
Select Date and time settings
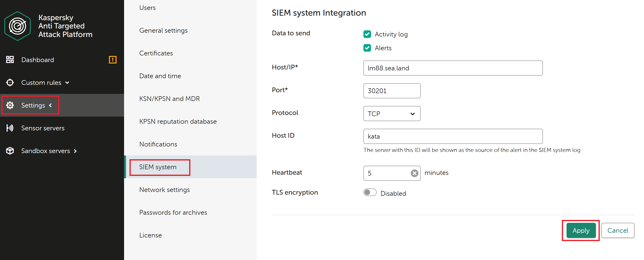click(160, 76)
